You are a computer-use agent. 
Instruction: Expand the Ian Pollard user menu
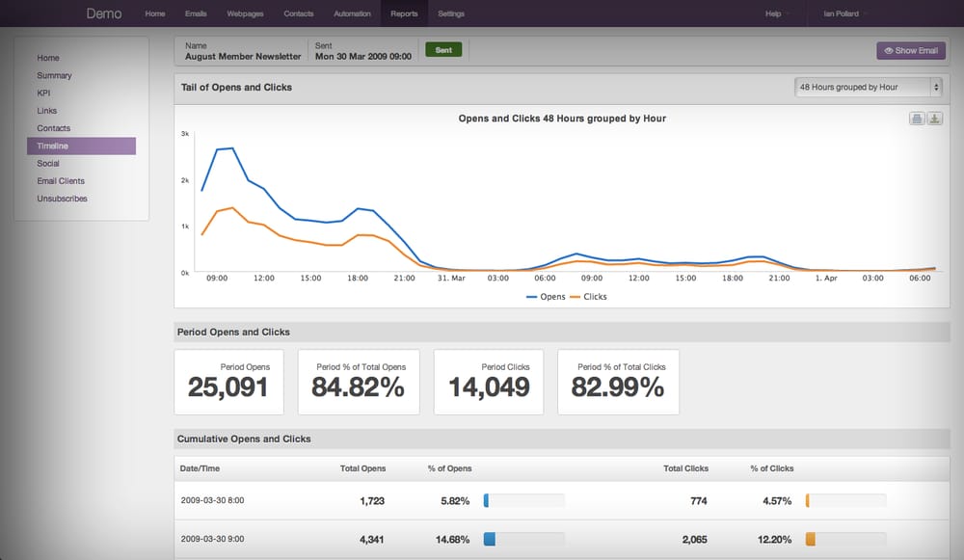[x=844, y=13]
